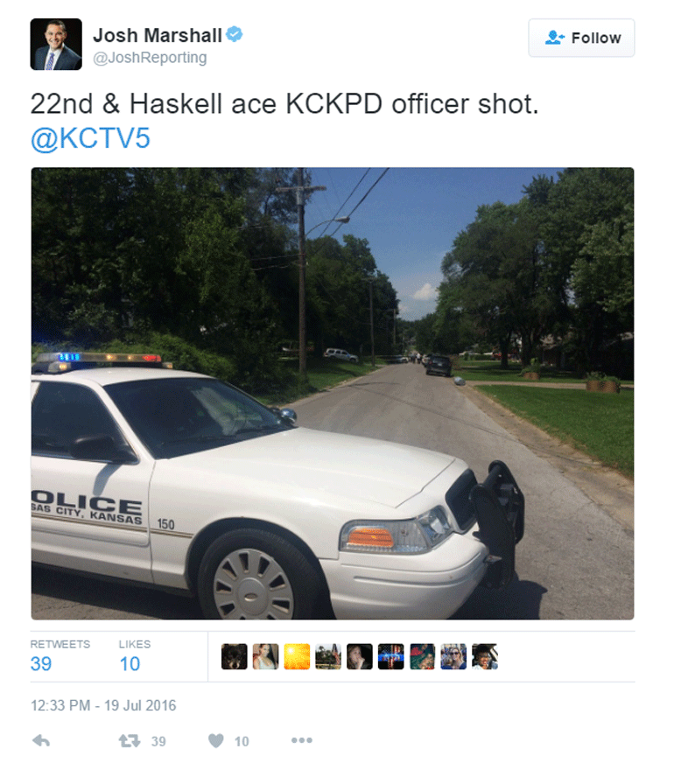Click the Josh Marshall display name
This screenshot has height=784, width=674.
click(x=158, y=35)
